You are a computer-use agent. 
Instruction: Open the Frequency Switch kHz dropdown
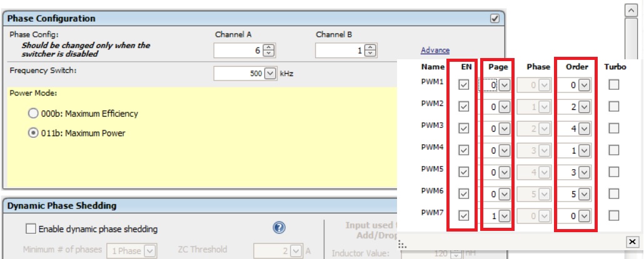pos(271,74)
